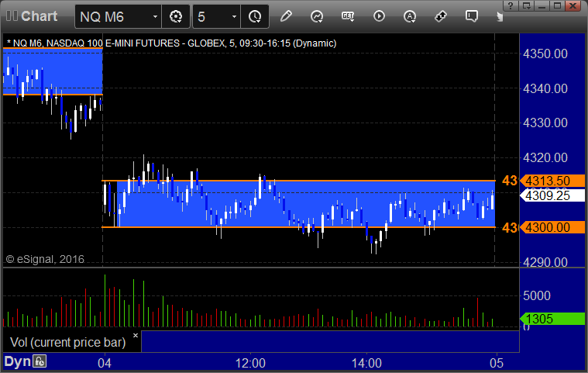This screenshot has height=373, width=588.
Task: Maximize the chart window
Action: (557, 5)
